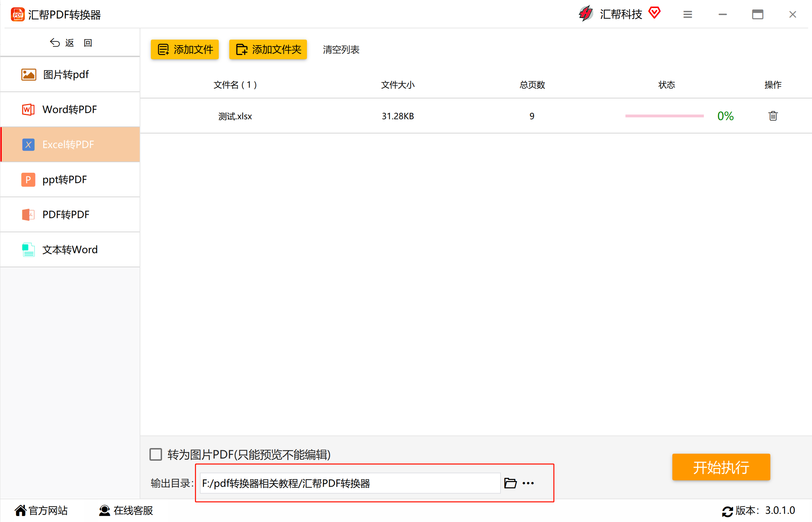Click the page count 9 cell

pos(532,116)
